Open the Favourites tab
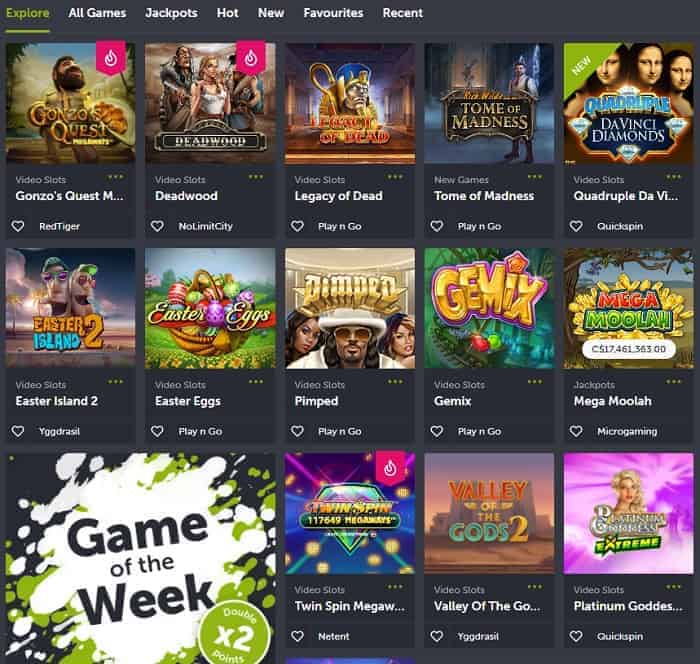The image size is (700, 664). pos(333,13)
